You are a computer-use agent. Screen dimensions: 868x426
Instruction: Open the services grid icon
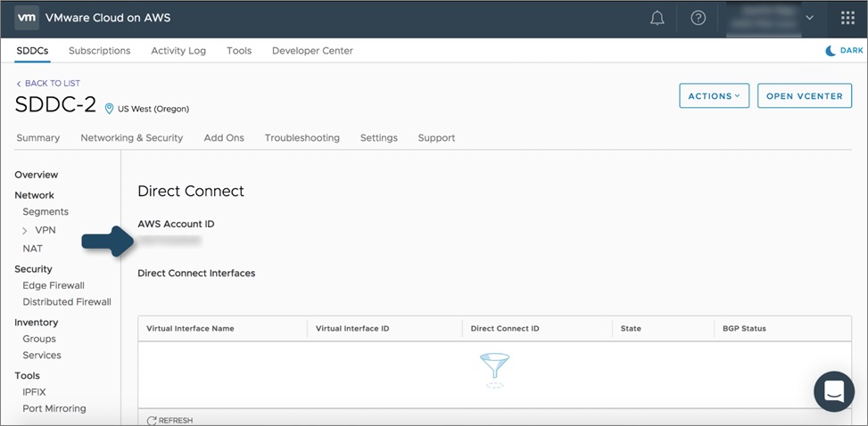847,18
